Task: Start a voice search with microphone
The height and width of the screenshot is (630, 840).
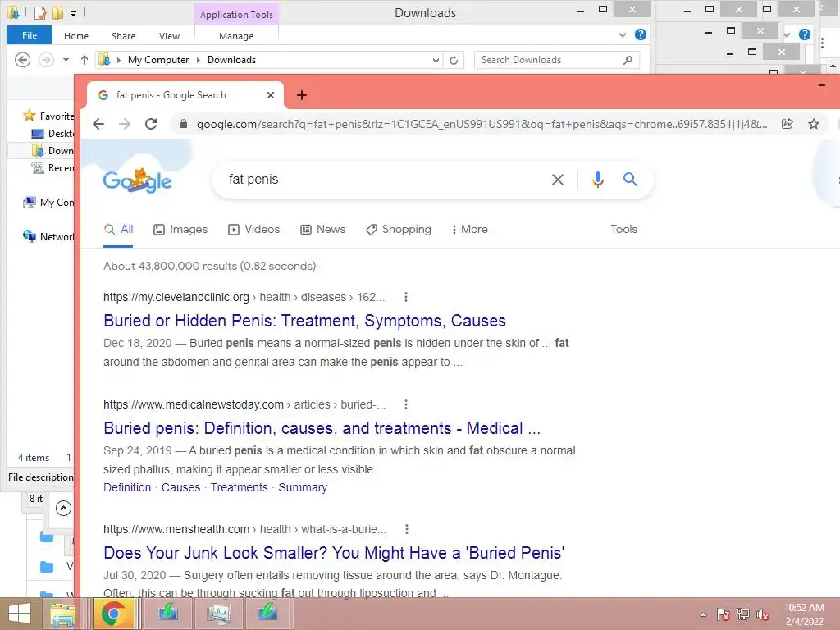Action: 598,180
